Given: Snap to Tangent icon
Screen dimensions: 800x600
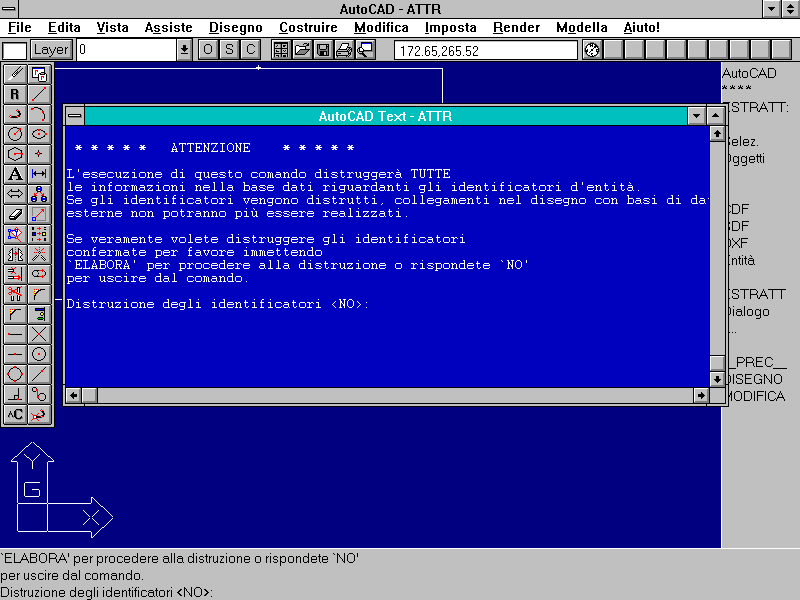Looking at the screenshot, I should pyautogui.click(x=39, y=394).
